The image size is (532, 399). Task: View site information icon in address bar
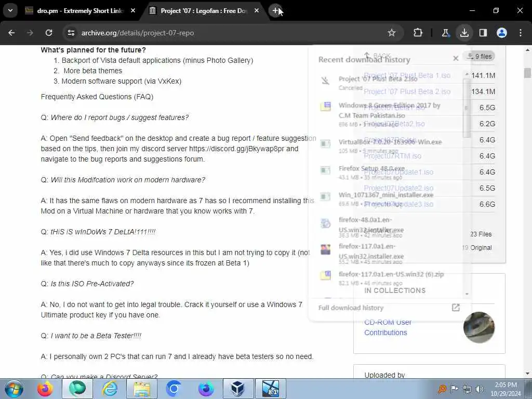(x=71, y=33)
